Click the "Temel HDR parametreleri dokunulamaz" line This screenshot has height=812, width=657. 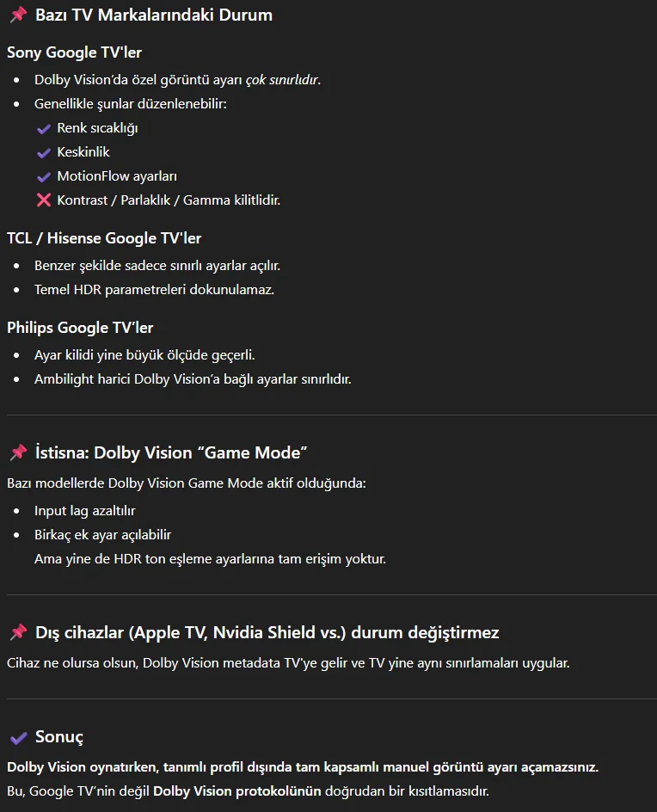[x=154, y=290]
